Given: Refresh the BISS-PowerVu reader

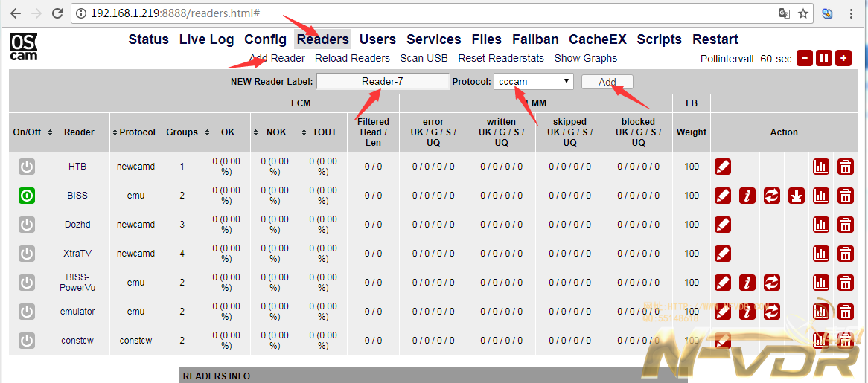Looking at the screenshot, I should (772, 283).
